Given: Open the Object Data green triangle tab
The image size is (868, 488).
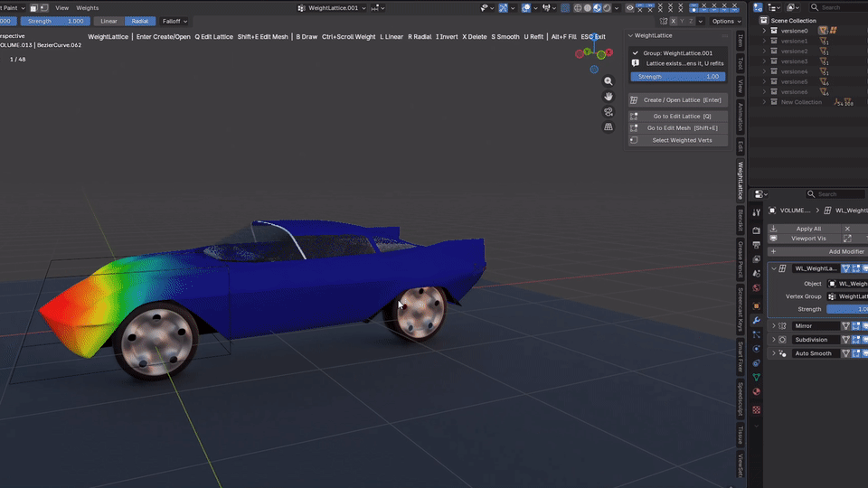Looking at the screenshot, I should [756, 378].
